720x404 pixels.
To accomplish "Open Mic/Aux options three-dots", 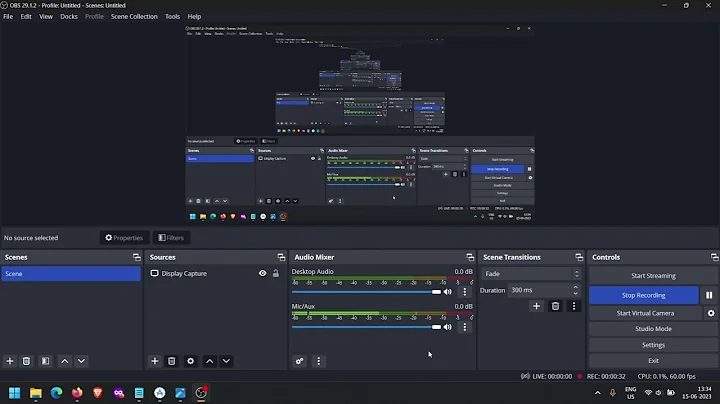I will coord(465,327).
